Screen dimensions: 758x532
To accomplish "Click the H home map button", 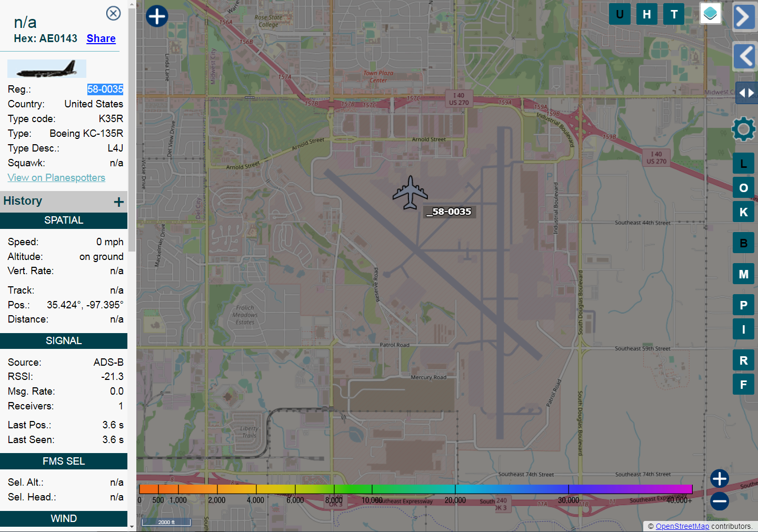I will point(647,14).
